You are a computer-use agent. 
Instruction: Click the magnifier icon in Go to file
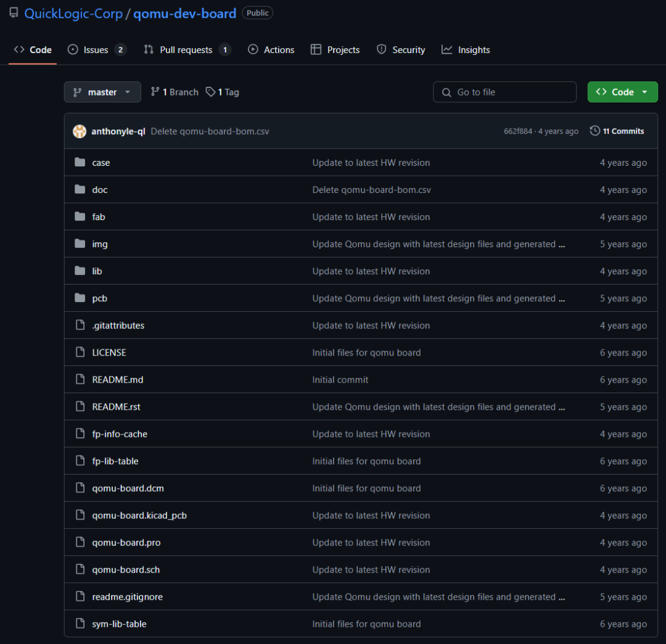point(446,92)
